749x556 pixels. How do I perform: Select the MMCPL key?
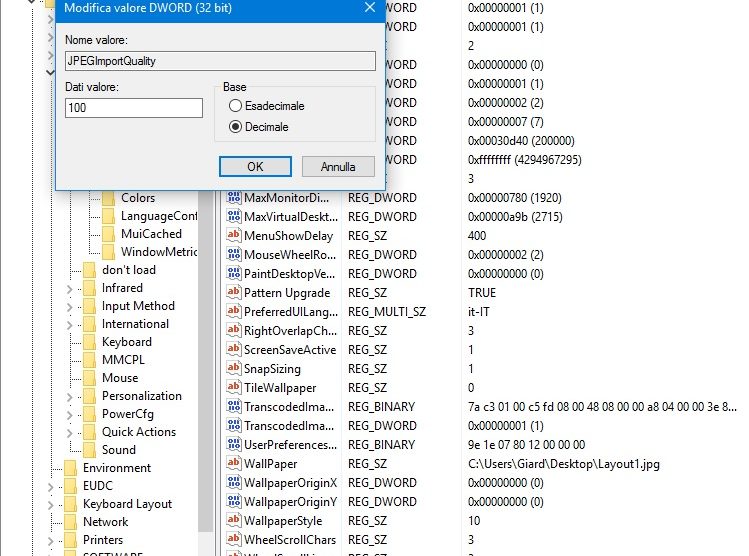pyautogui.click(x=123, y=360)
